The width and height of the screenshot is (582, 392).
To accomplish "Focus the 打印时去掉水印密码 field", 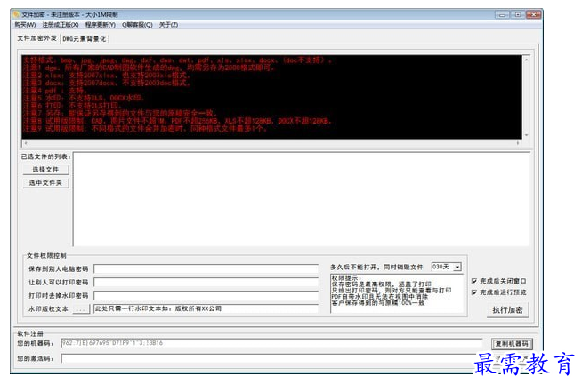I will [x=206, y=296].
